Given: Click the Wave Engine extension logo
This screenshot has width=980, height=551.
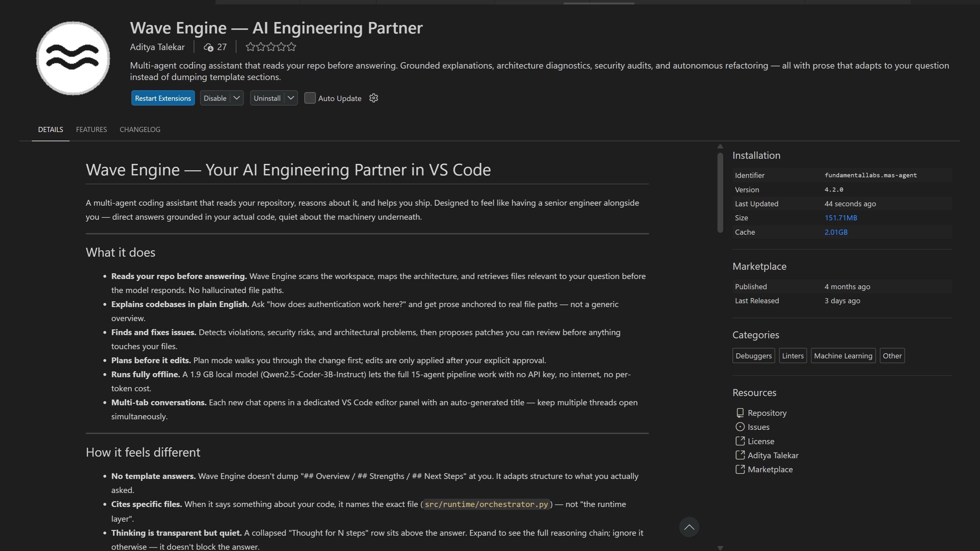Looking at the screenshot, I should (x=73, y=58).
